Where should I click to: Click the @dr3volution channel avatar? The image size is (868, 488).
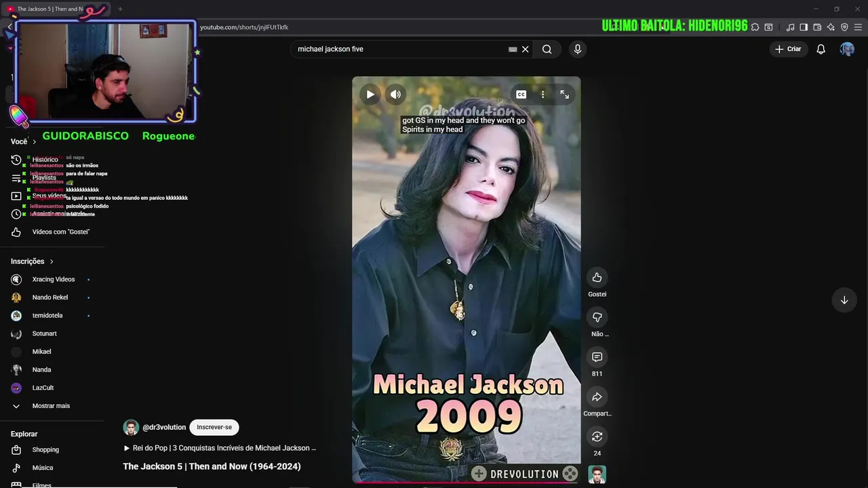coord(131,427)
